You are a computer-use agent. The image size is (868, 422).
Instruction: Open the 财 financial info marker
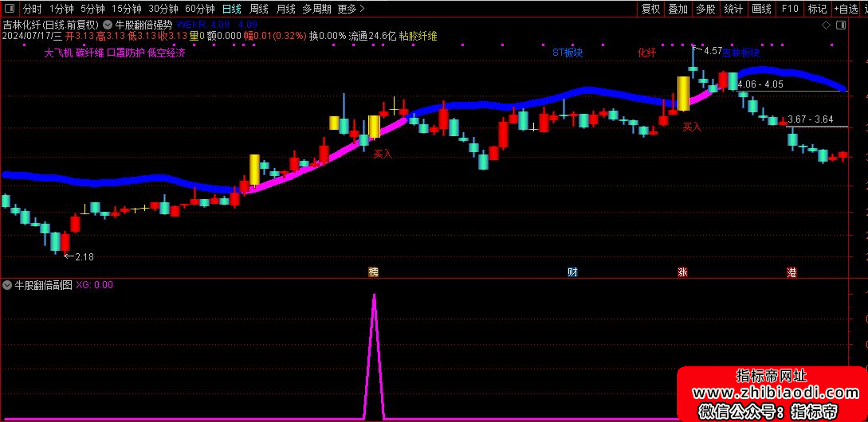572,272
